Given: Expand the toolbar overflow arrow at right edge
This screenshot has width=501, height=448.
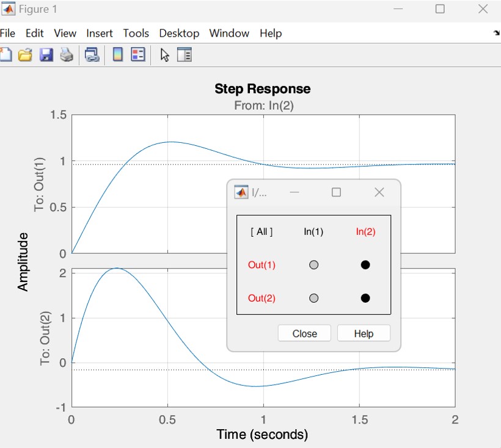Looking at the screenshot, I should click(x=496, y=33).
